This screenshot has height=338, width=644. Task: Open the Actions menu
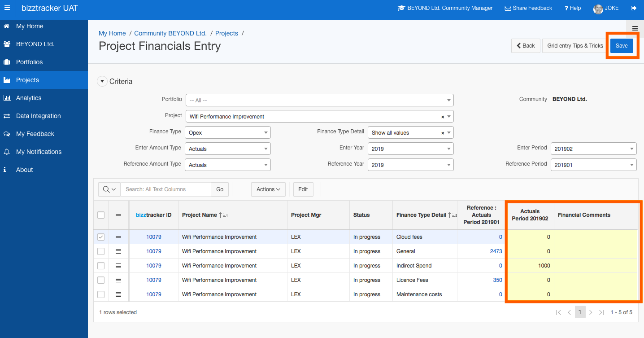coord(269,189)
